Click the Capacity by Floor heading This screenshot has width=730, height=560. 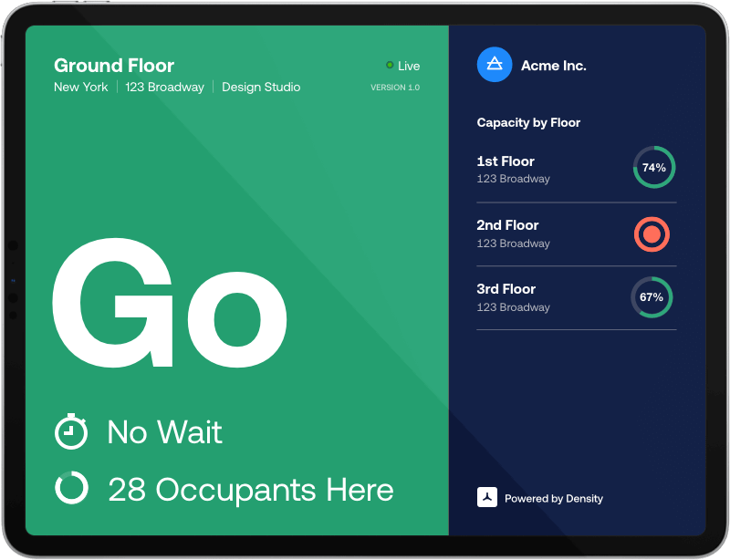pos(528,122)
